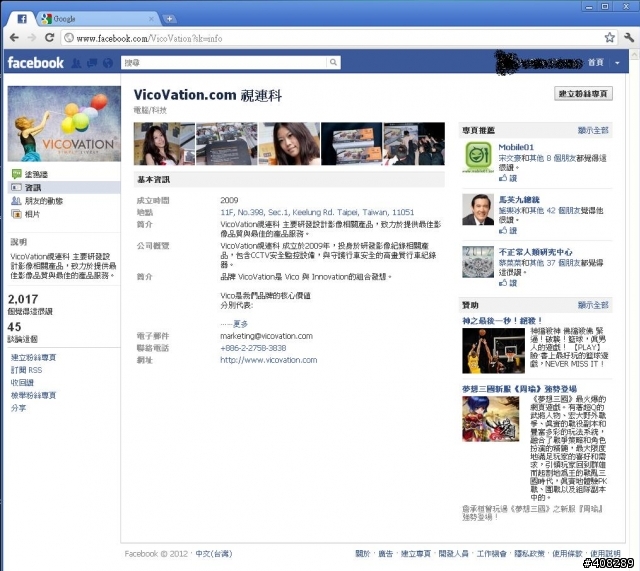The image size is (640, 571).
Task: Close the Google tab
Action: (151, 19)
